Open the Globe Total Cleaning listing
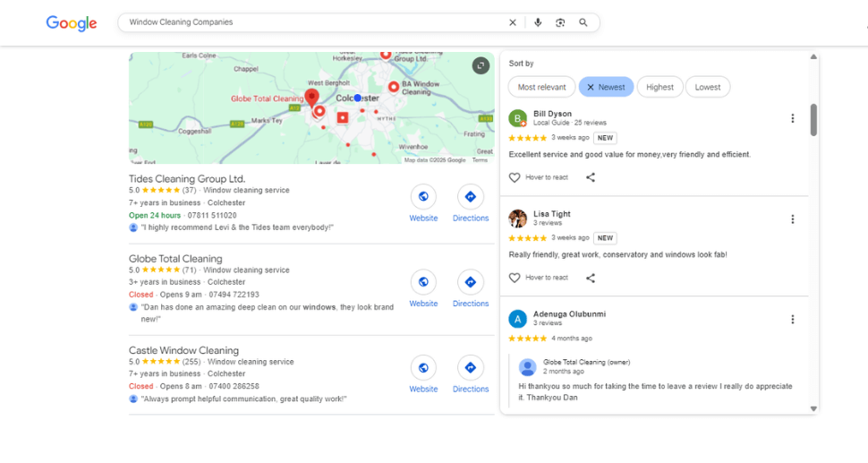The height and width of the screenshot is (463, 868). [175, 259]
